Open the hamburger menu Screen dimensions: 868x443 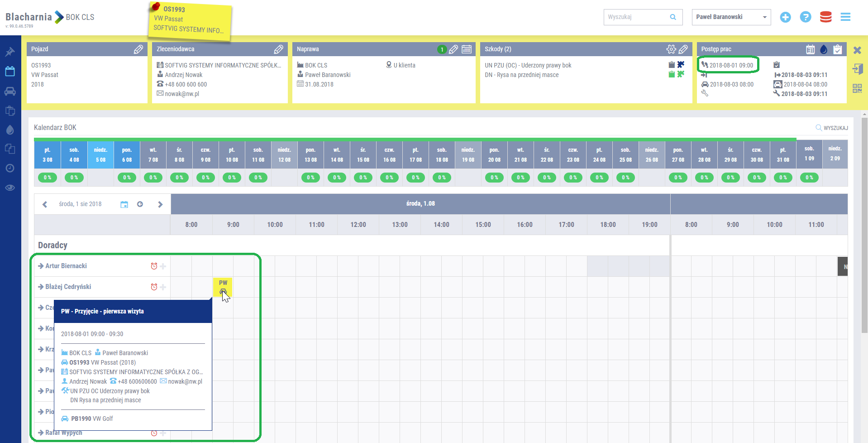coord(845,17)
